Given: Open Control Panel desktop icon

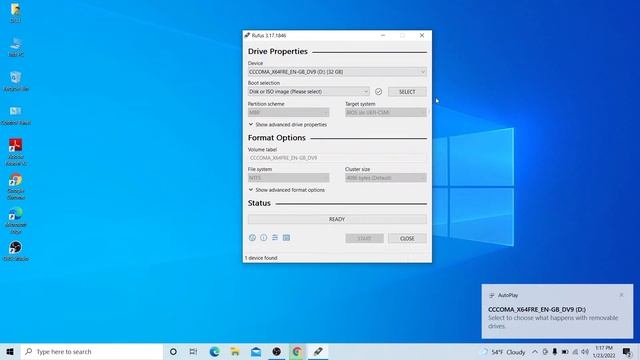Looking at the screenshot, I should [16, 115].
